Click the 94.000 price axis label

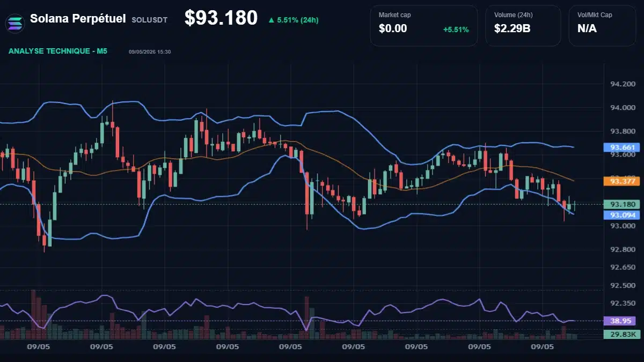coord(623,108)
